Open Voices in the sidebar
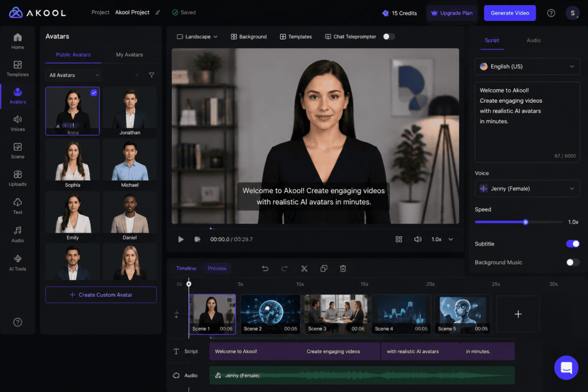 [x=18, y=123]
